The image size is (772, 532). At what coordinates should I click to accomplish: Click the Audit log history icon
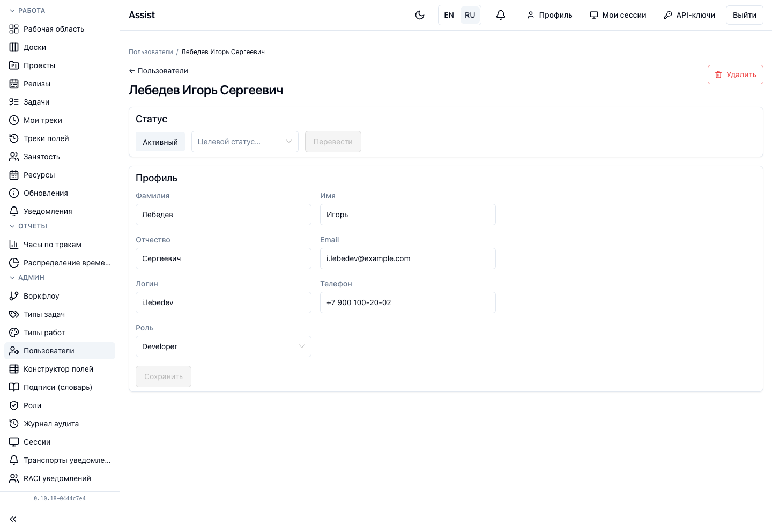pyautogui.click(x=14, y=424)
